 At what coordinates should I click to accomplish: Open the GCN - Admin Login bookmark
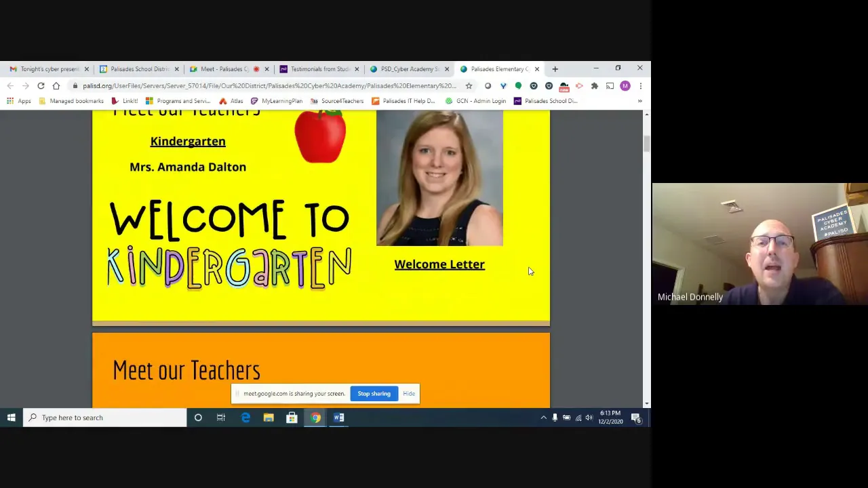475,101
